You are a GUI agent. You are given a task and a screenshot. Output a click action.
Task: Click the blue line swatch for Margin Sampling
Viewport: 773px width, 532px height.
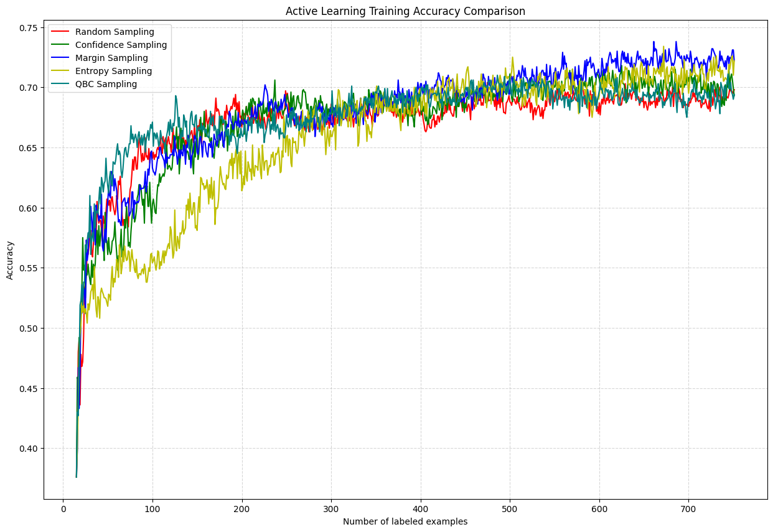coord(60,58)
